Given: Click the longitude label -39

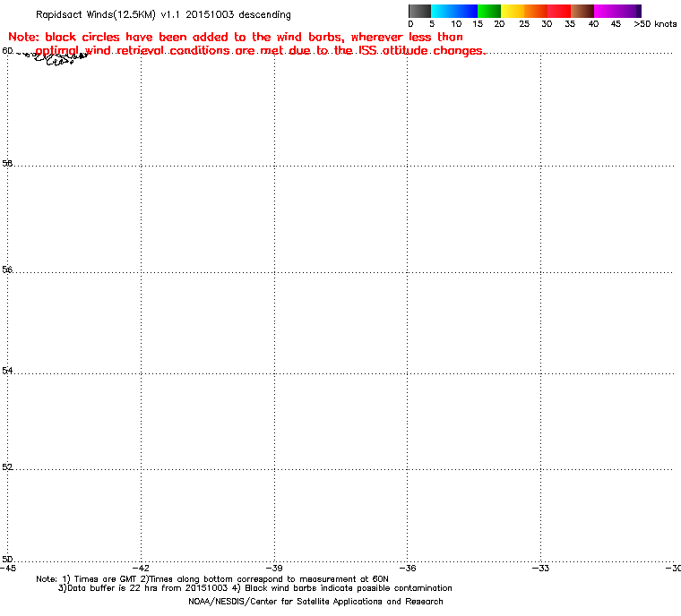Looking at the screenshot, I should click(274, 568).
